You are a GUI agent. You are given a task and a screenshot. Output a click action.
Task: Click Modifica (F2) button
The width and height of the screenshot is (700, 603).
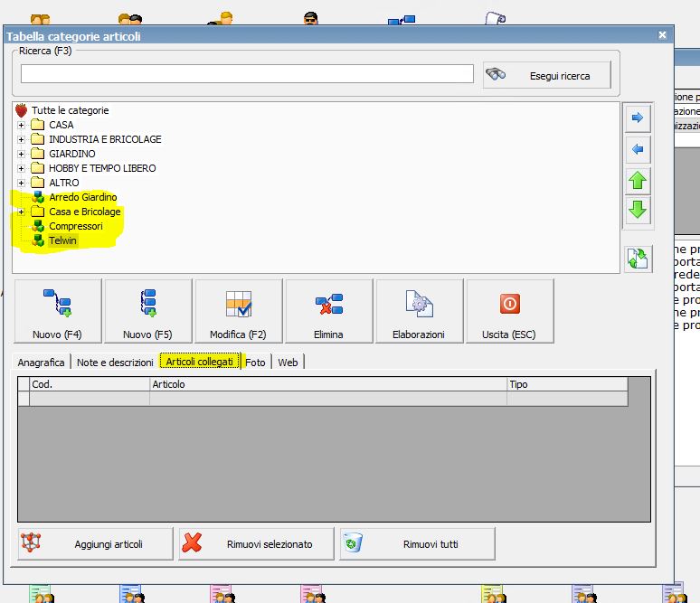pyautogui.click(x=239, y=311)
